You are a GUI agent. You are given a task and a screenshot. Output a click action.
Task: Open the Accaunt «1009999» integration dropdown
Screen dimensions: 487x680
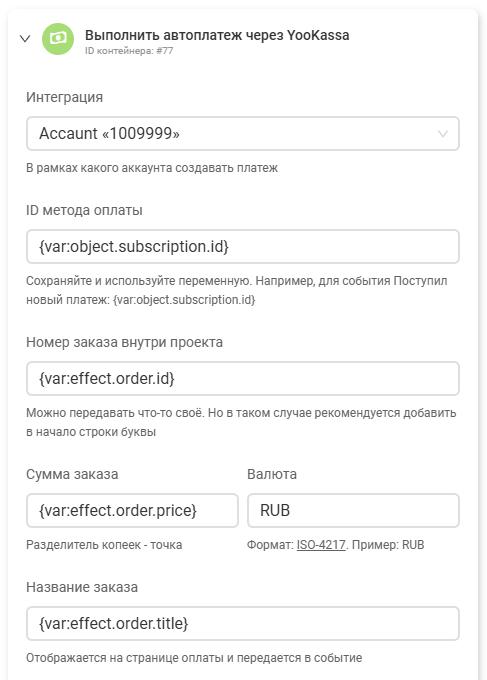(x=243, y=134)
